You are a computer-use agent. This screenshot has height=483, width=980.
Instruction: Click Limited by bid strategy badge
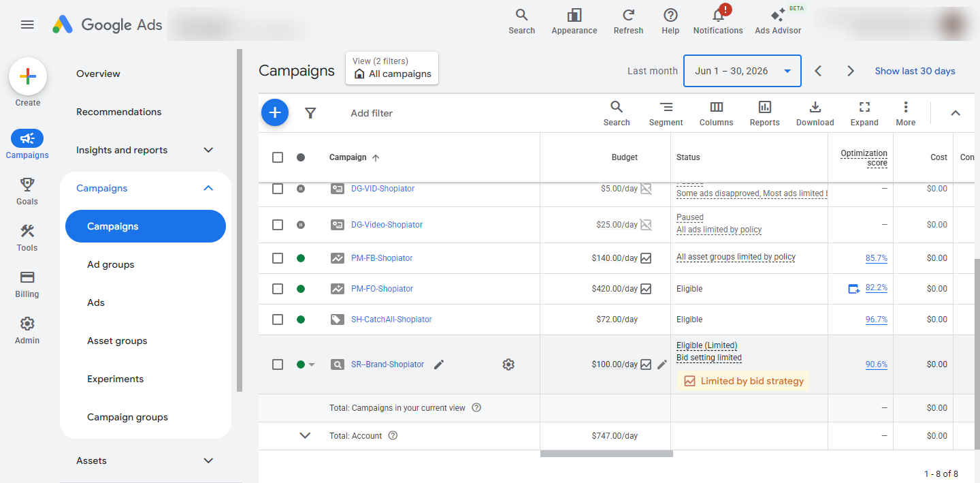pyautogui.click(x=743, y=381)
